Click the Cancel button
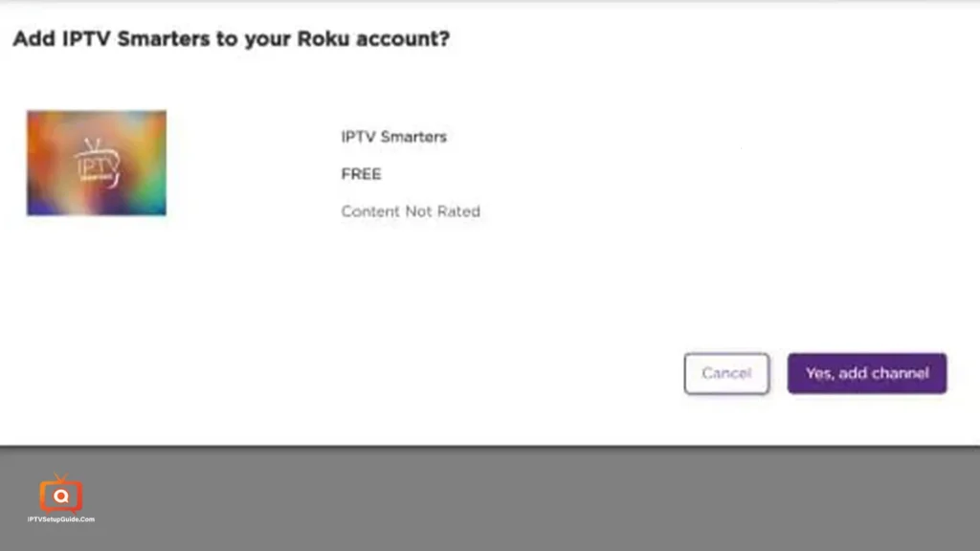Viewport: 980px width, 551px height. [x=726, y=374]
